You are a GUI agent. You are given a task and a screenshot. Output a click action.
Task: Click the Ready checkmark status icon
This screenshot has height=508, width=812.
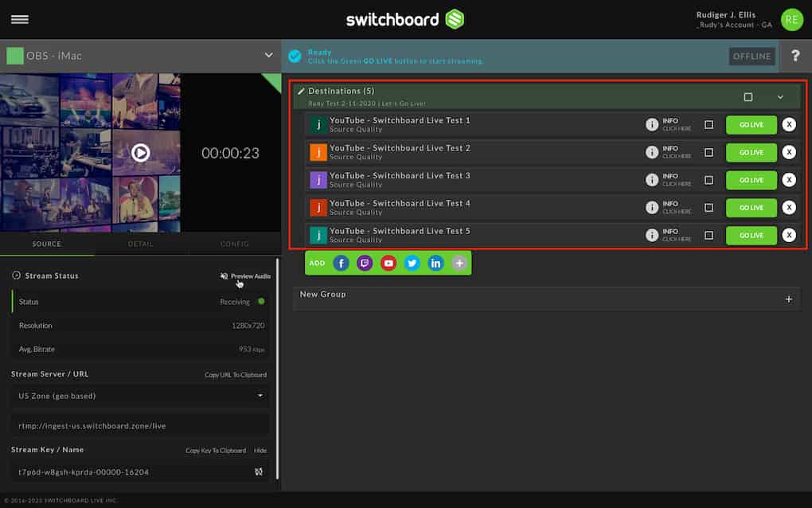coord(295,56)
